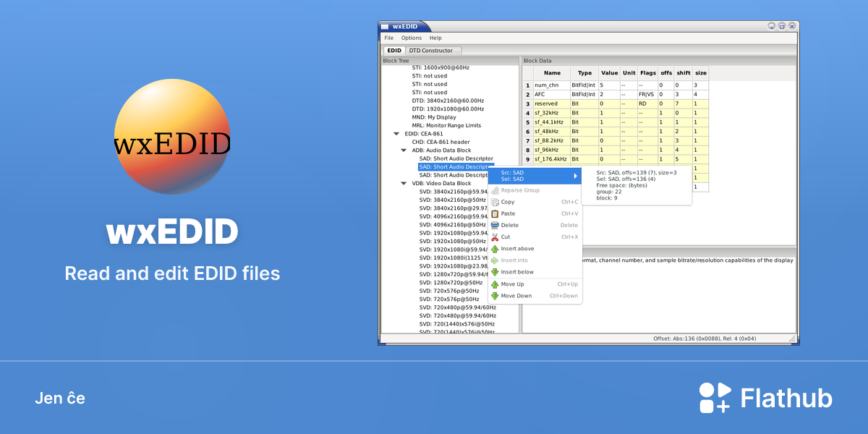The width and height of the screenshot is (868, 434).
Task: Click the wxEDID title bar window icon
Action: (x=385, y=27)
